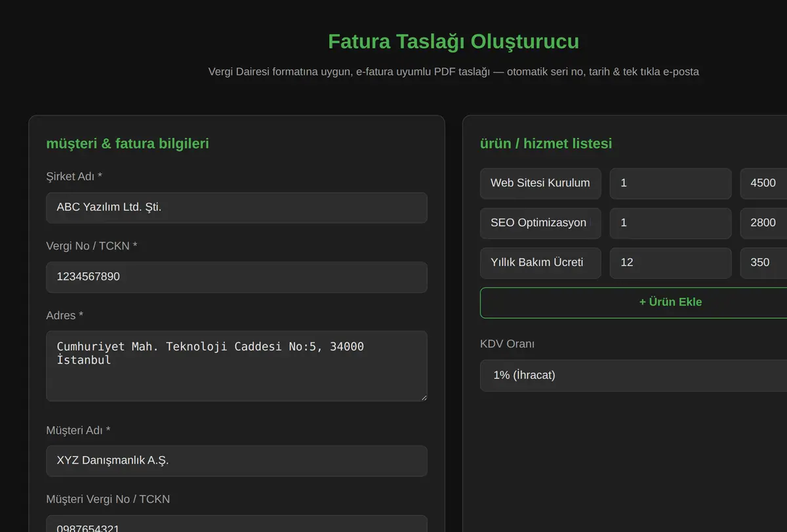This screenshot has width=787, height=532.
Task: Click the price field showing 4500
Action: click(764, 184)
